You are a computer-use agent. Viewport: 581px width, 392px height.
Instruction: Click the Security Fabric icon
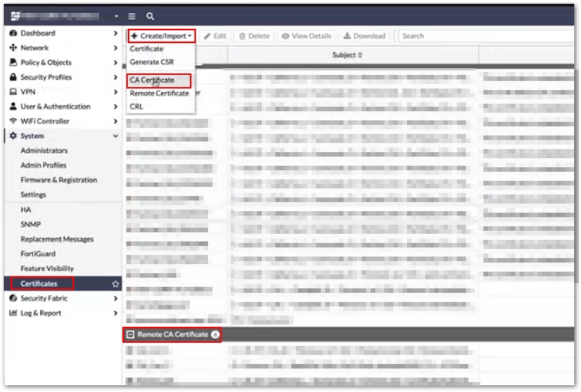[x=14, y=298]
